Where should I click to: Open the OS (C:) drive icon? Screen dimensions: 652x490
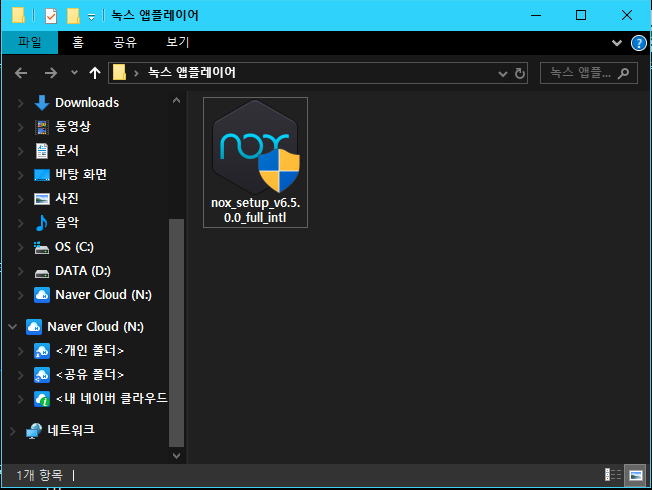pos(42,247)
